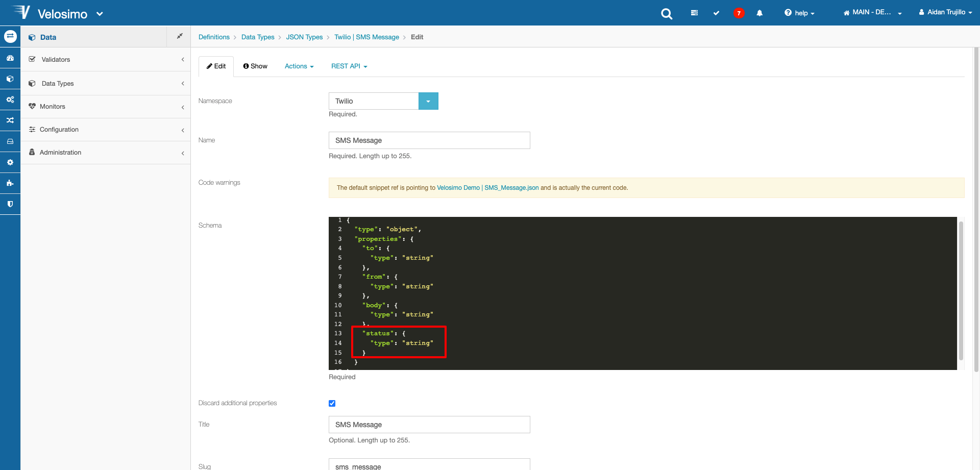Viewport: 980px width, 470px height.
Task: Click the Administration agent icon
Action: [32, 152]
